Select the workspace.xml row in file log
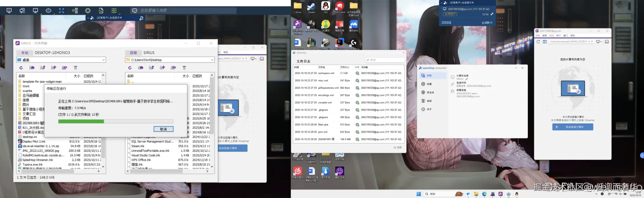The image size is (644, 198). 348,73
